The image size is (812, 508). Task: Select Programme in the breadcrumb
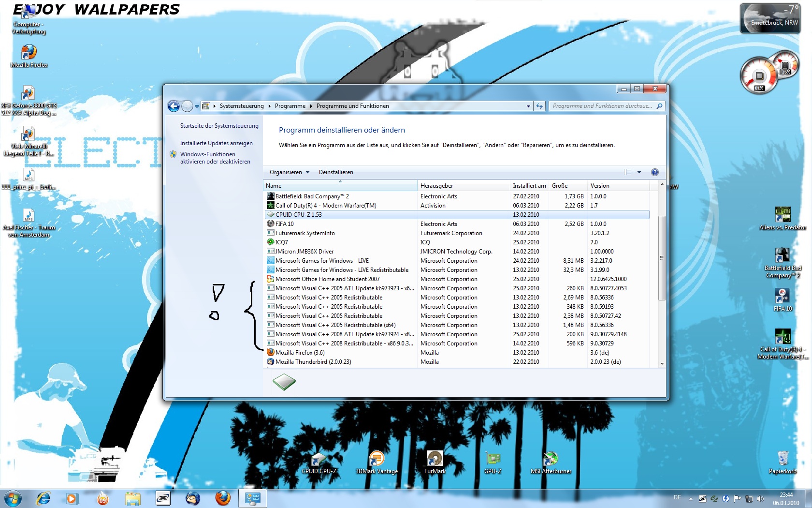[290, 106]
